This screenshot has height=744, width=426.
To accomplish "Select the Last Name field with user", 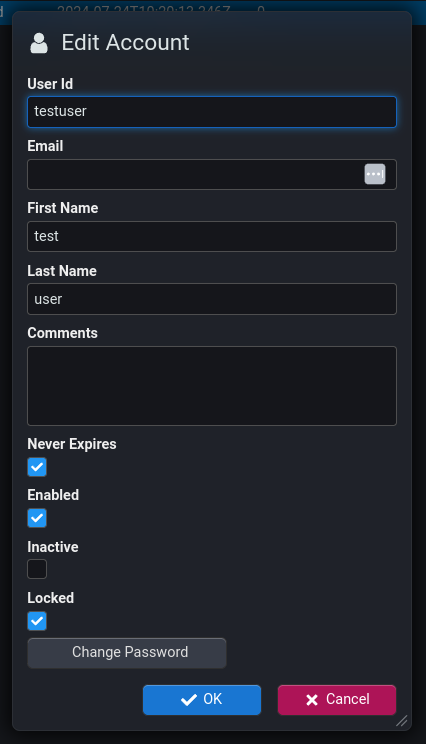I will [x=212, y=299].
